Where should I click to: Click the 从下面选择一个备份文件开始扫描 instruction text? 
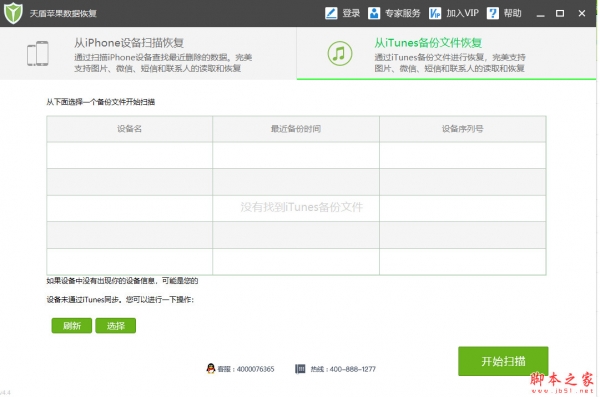[101, 102]
